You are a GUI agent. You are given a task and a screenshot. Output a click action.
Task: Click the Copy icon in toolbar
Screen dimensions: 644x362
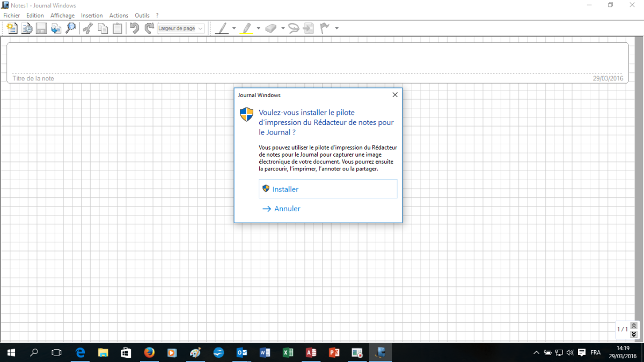(103, 28)
